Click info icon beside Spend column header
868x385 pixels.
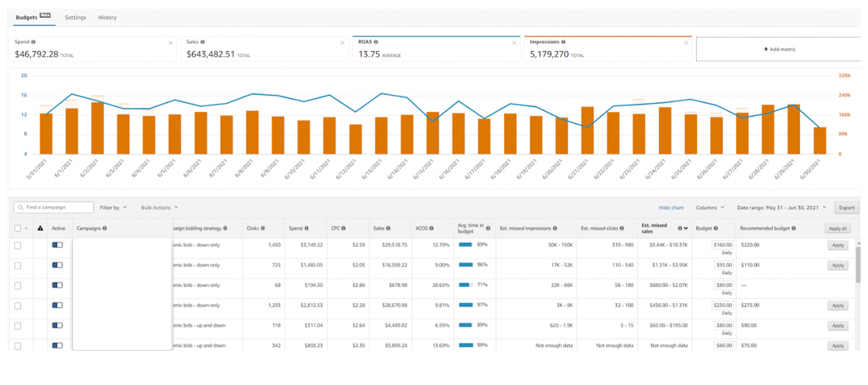pyautogui.click(x=306, y=228)
